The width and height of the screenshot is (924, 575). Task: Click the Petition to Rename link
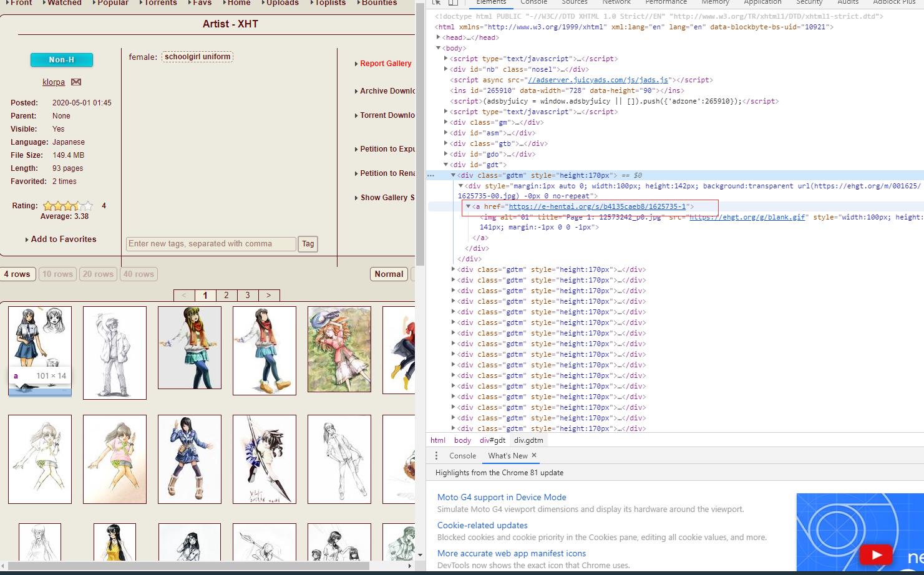pyautogui.click(x=387, y=173)
